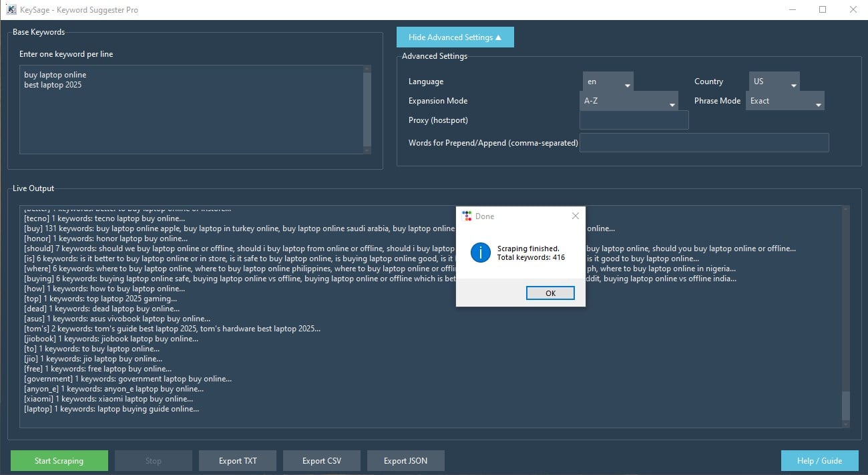Click the '[tom's] 2 keywords' output line
The image size is (868, 475).
coord(172,329)
